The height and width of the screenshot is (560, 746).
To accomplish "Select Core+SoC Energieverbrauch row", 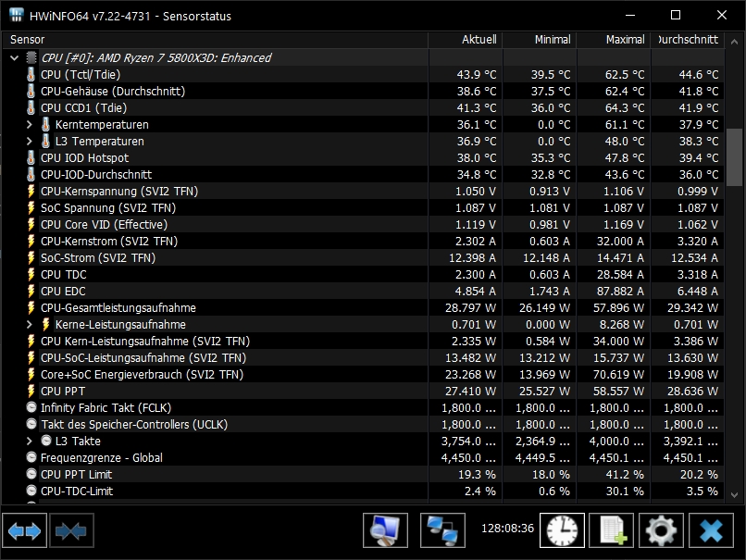I will pyautogui.click(x=363, y=375).
